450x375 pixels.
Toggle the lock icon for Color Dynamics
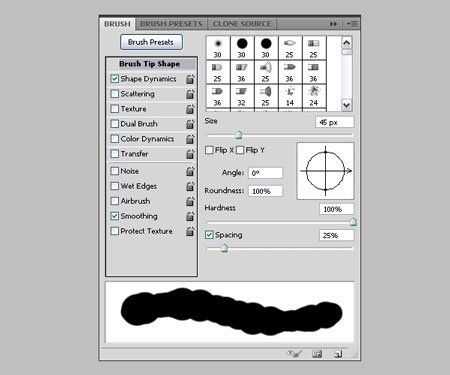point(190,139)
